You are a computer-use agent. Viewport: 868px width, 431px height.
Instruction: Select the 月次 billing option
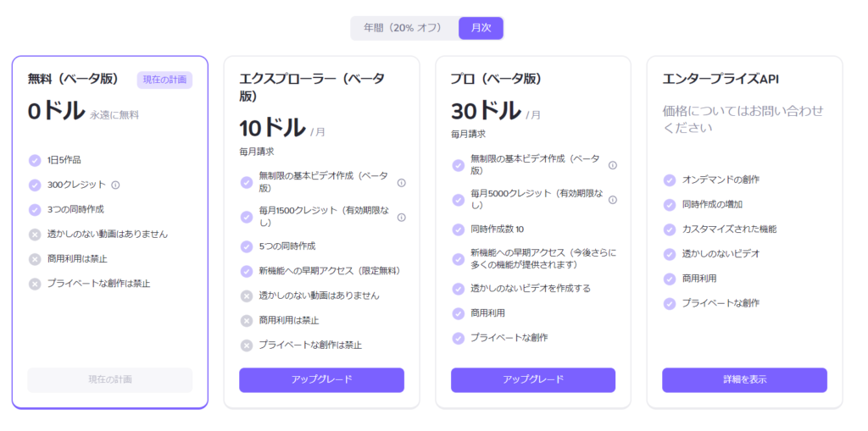click(x=481, y=28)
